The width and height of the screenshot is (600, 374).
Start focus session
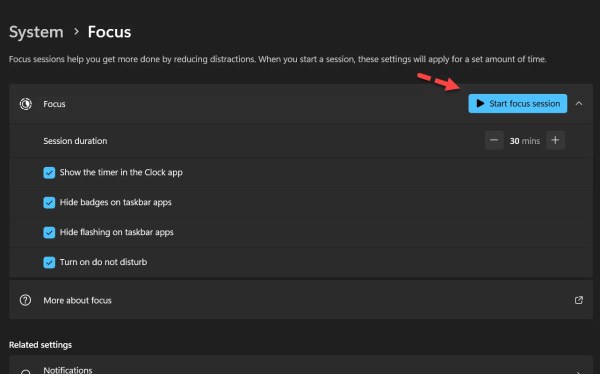518,103
